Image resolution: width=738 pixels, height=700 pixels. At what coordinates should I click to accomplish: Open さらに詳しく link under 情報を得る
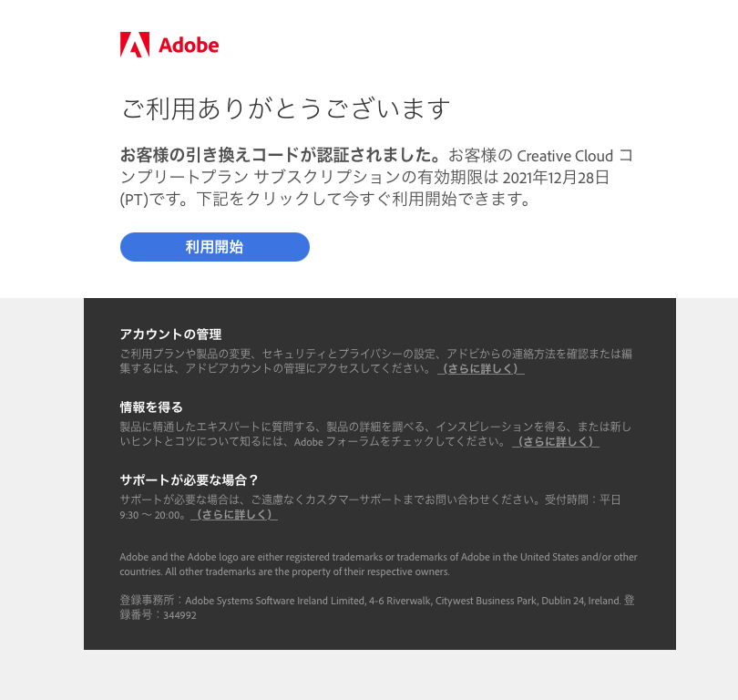click(x=556, y=441)
